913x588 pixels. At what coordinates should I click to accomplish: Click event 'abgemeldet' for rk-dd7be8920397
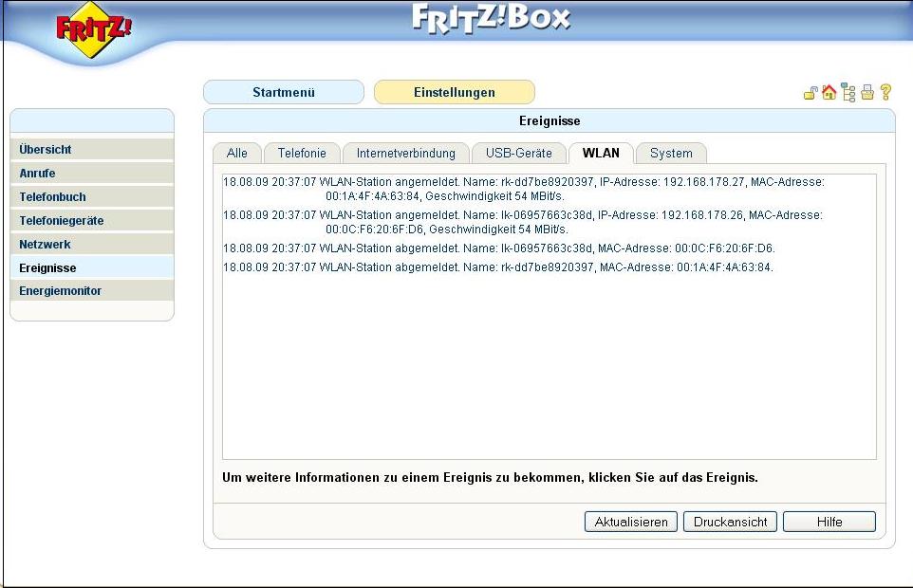pos(498,267)
